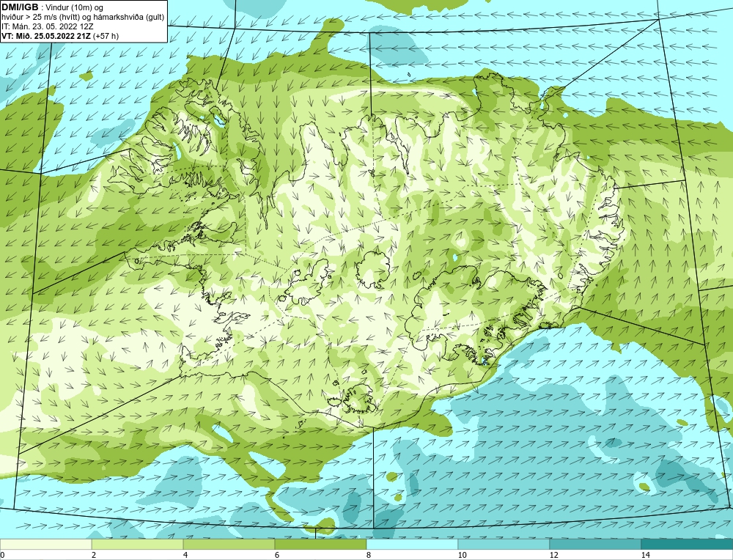Click the legend label '12'
Image resolution: width=733 pixels, height=560 pixels.
pyautogui.click(x=553, y=555)
